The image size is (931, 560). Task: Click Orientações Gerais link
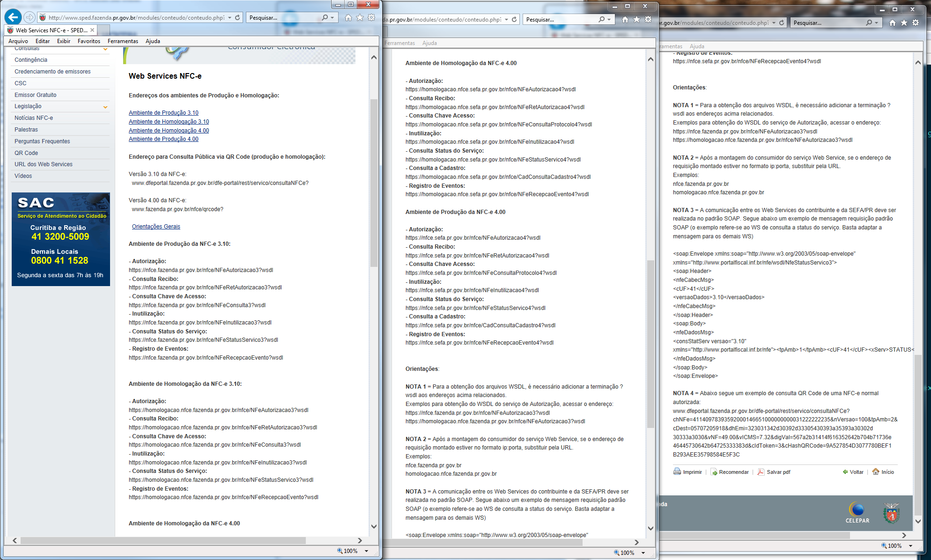click(x=156, y=227)
